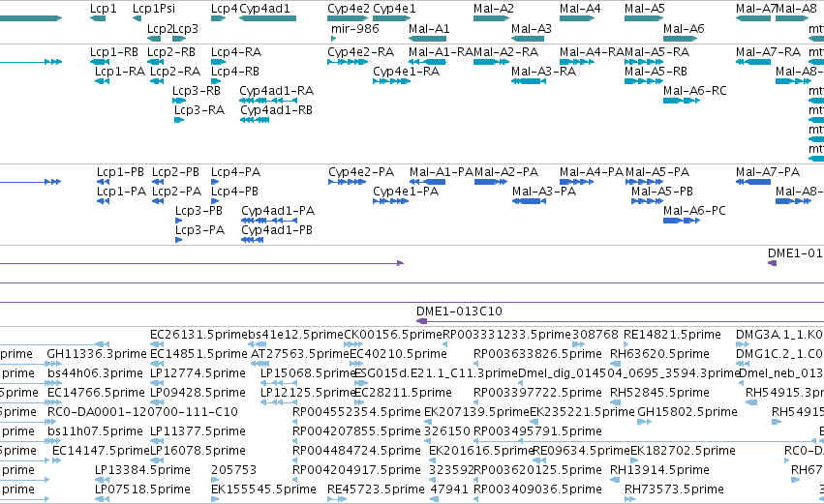This screenshot has height=504, width=824.
Task: Click EST RH73573.5prime label
Action: coord(674,489)
